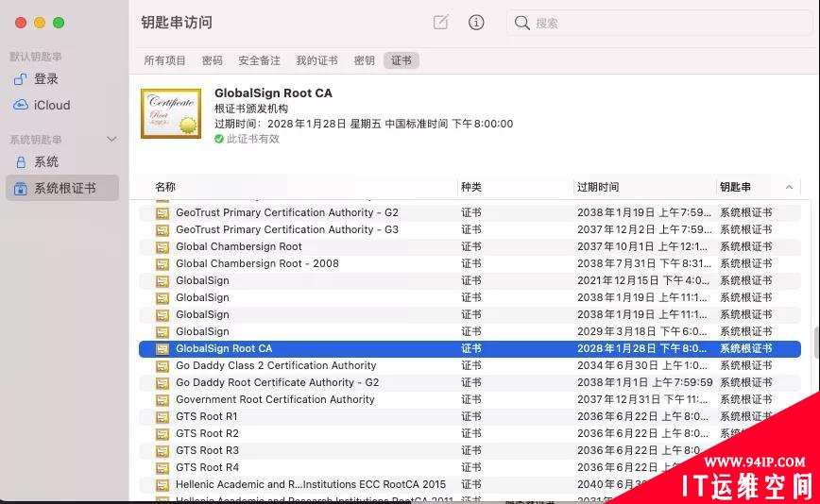Switch to 安全备注 tab

(x=260, y=60)
